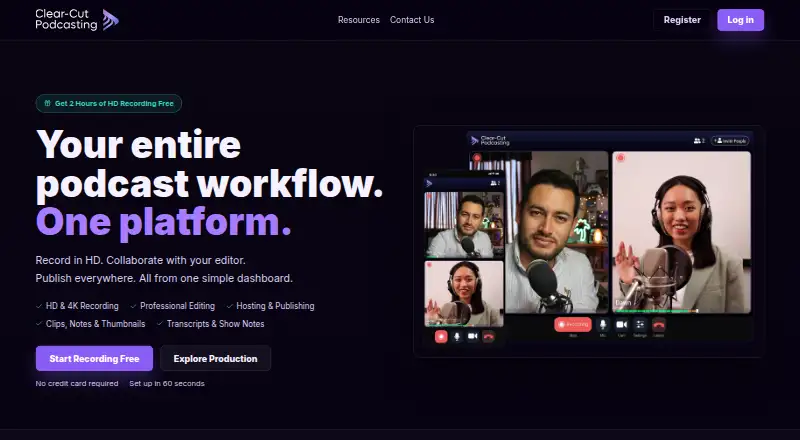The image size is (800, 440).
Task: Click the checkmark beside 'Professional Editing'
Action: (133, 306)
